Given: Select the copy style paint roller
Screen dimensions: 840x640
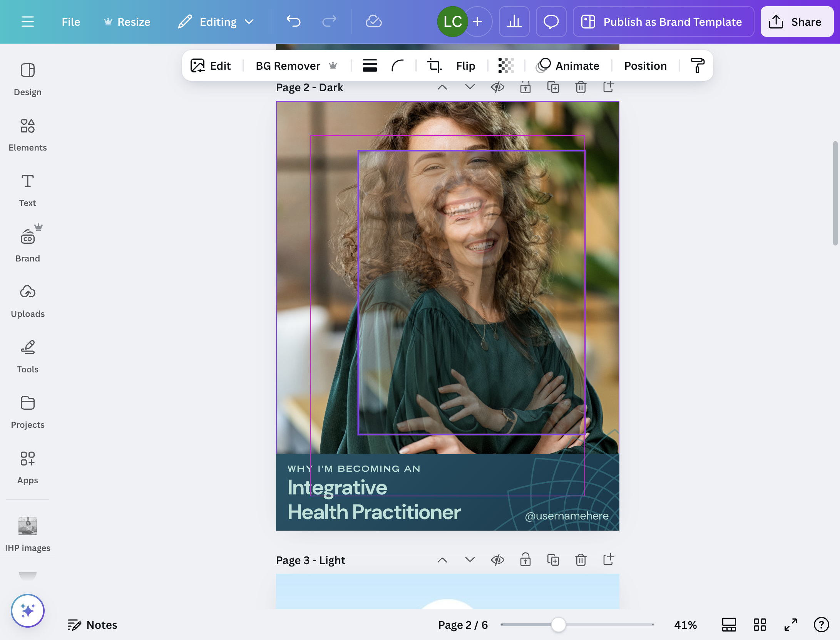Looking at the screenshot, I should pos(698,66).
